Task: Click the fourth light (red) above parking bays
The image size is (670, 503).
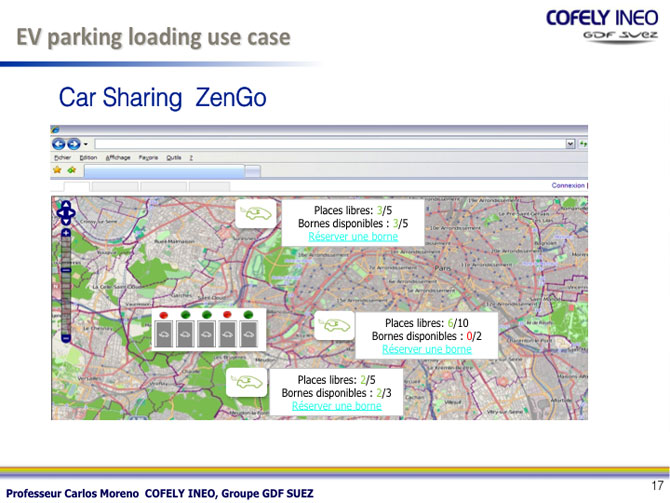Action: pos(227,315)
